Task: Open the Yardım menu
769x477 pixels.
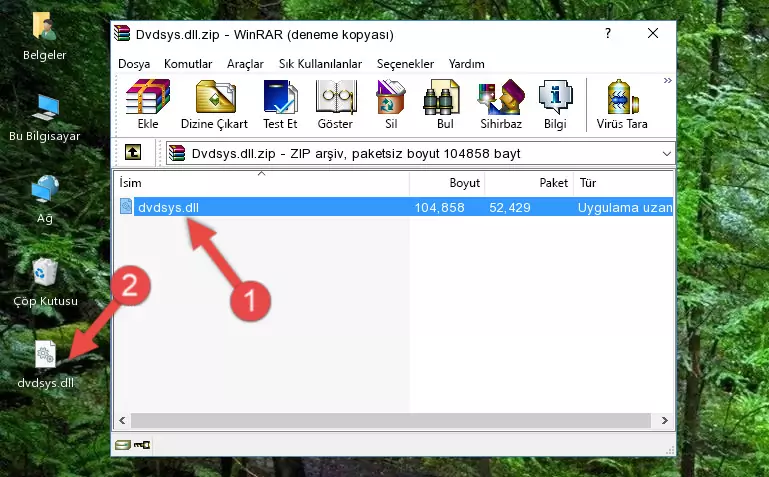Action: [x=466, y=64]
